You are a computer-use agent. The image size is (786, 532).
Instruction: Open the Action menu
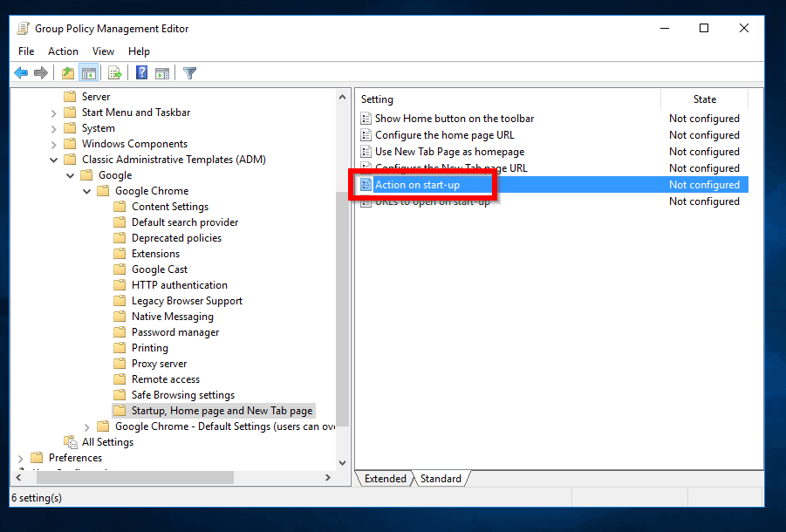pos(63,51)
